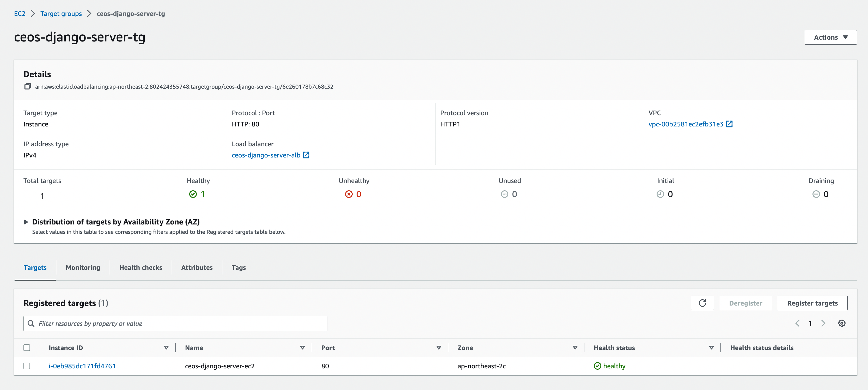Go to EC2 breadcrumb link
Viewport: 868px width, 390px height.
pyautogui.click(x=20, y=14)
